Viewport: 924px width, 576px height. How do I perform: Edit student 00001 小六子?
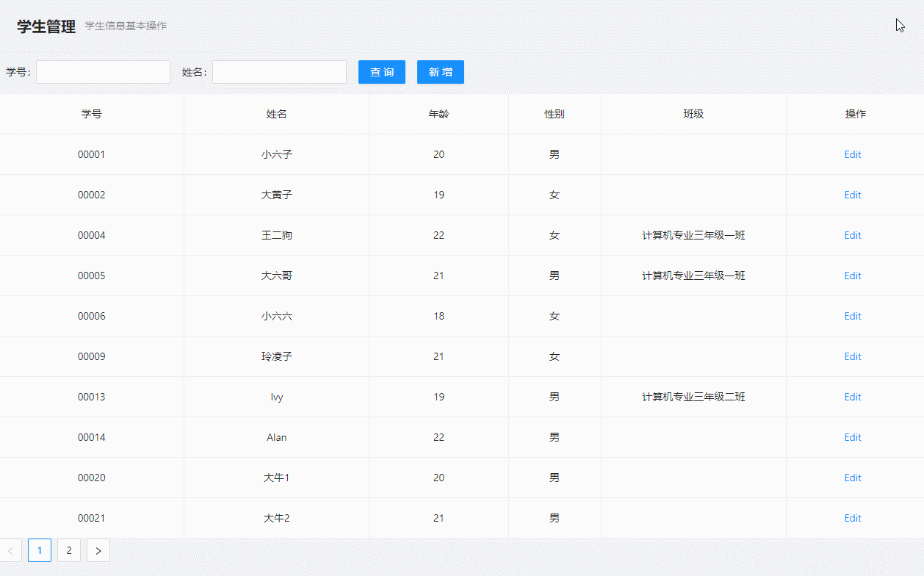tap(853, 154)
